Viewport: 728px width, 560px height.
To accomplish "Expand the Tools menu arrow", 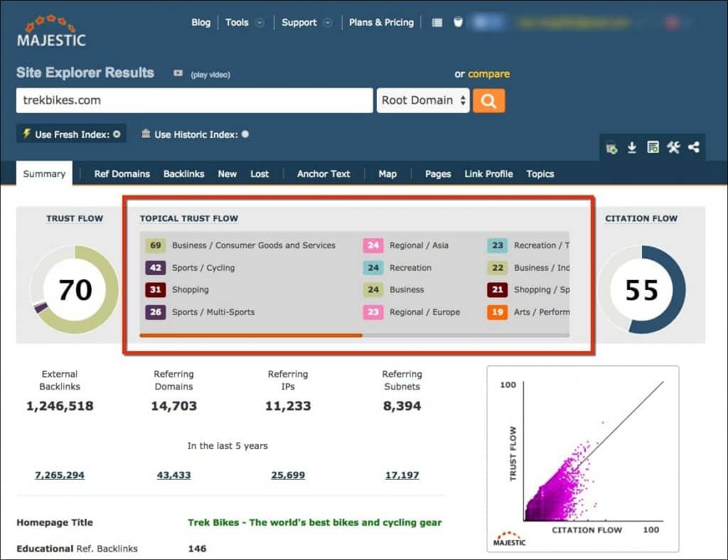I will [259, 23].
